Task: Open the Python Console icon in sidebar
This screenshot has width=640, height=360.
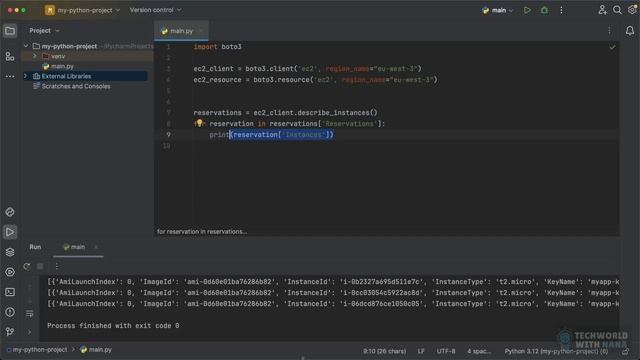Action: pos(10,272)
